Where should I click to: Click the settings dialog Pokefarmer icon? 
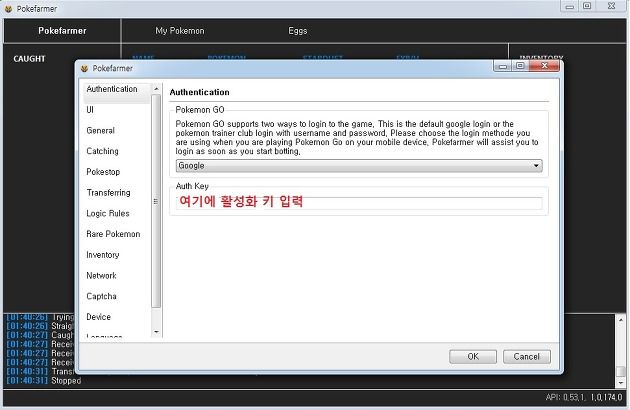coord(84,68)
